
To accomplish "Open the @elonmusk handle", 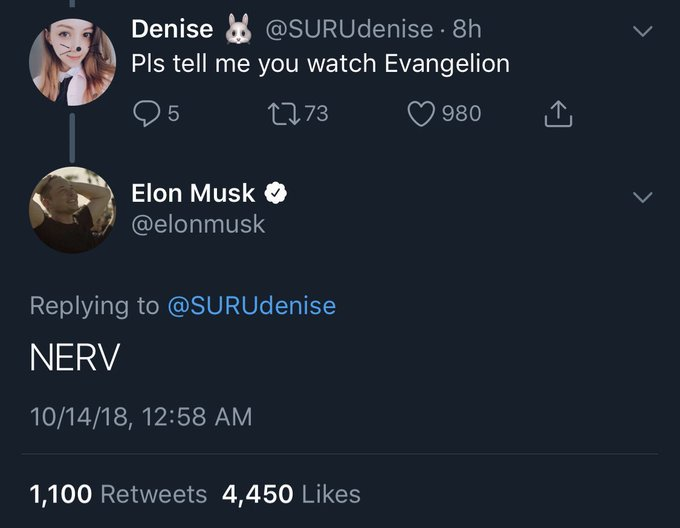I will tap(198, 224).
